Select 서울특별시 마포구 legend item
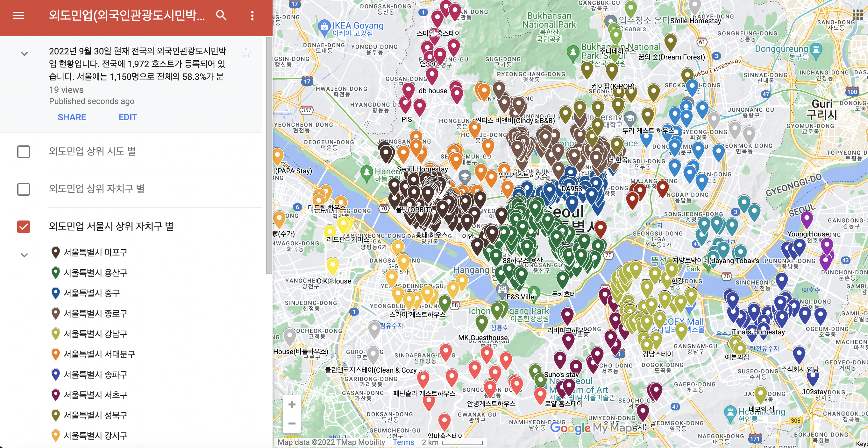 coord(95,252)
